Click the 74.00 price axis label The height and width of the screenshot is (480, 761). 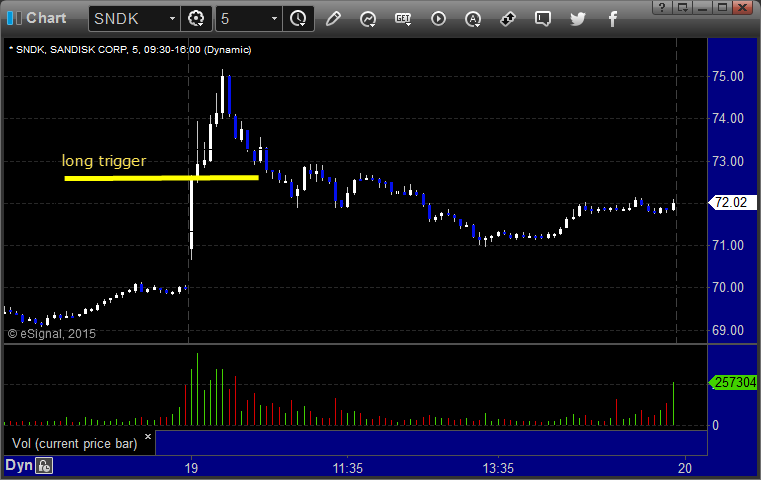[x=728, y=118]
